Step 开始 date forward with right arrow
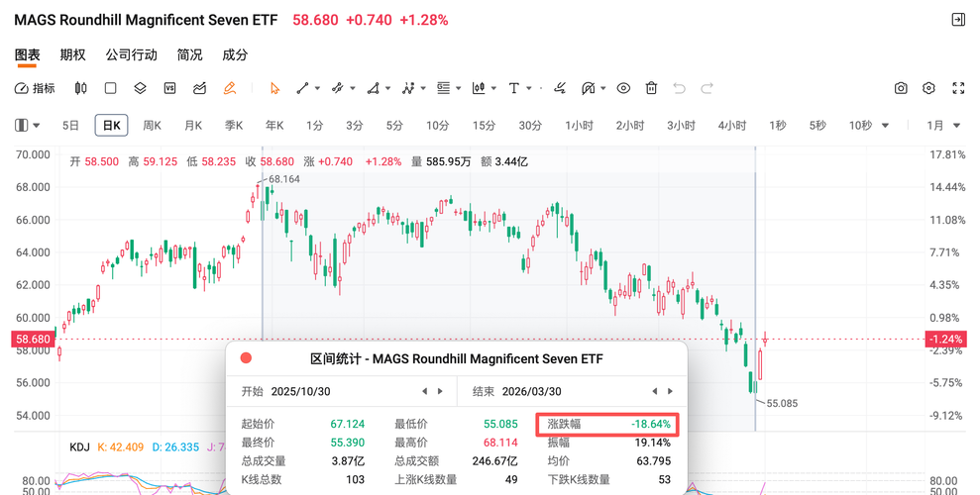Viewport: 980px width, 495px height. [x=440, y=391]
